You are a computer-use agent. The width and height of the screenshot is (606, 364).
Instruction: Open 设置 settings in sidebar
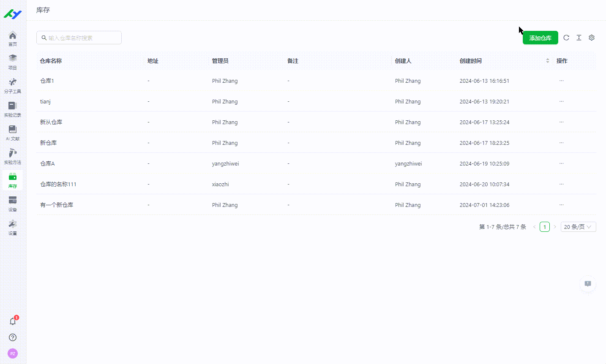[x=13, y=227]
